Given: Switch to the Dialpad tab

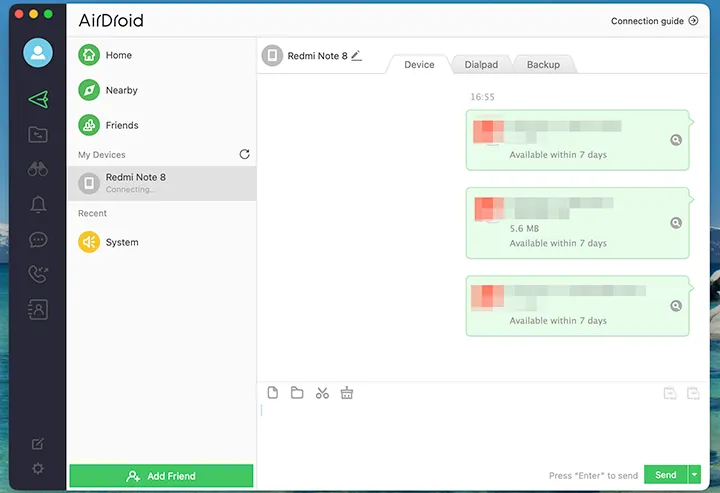Looking at the screenshot, I should pos(481,65).
